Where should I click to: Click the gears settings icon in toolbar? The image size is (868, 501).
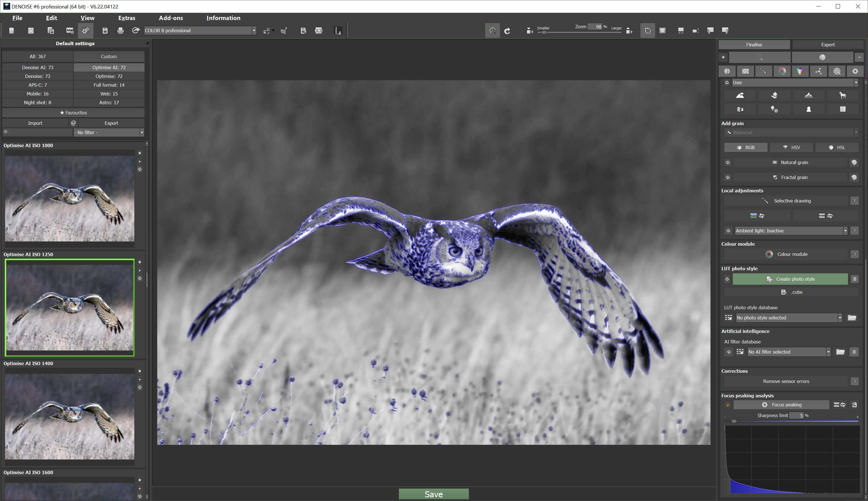pos(86,31)
